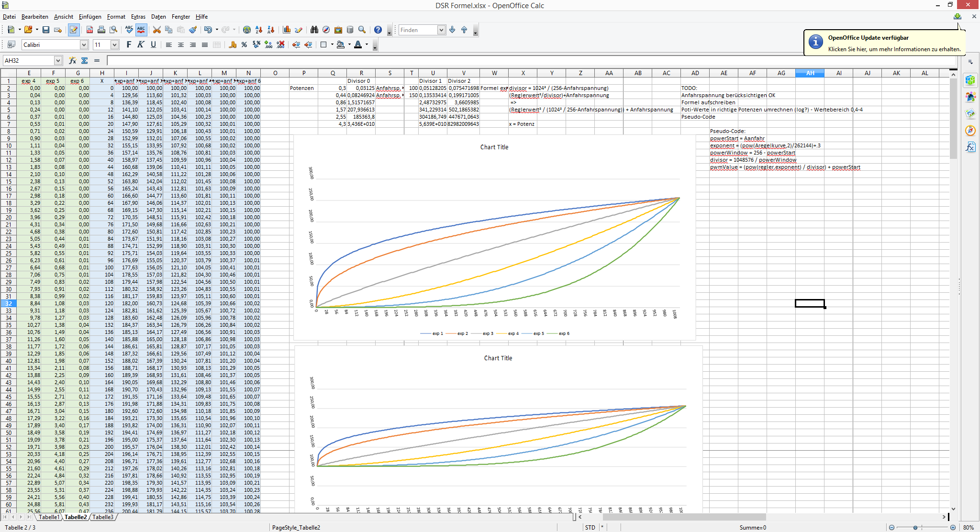980x532 pixels.
Task: Open the Name Box AH32 dropdown
Action: [58, 60]
